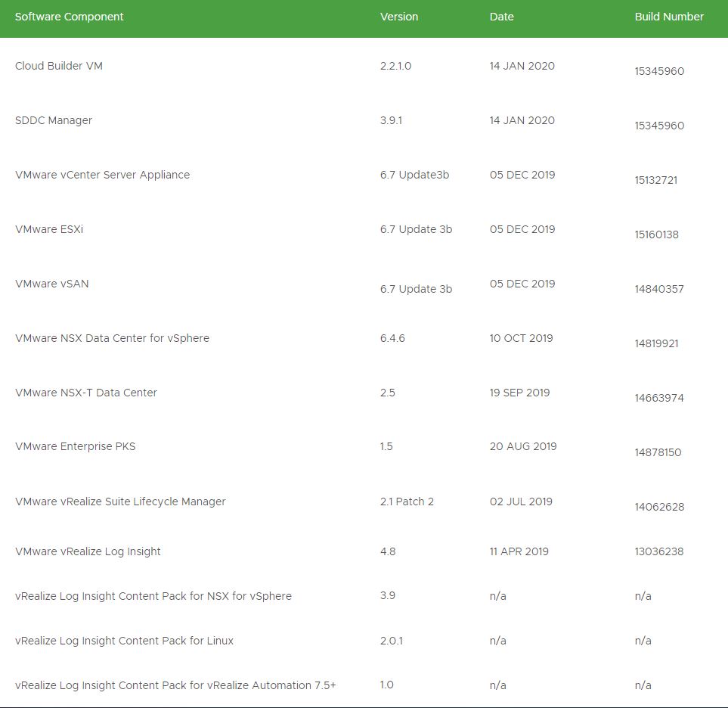The height and width of the screenshot is (708, 728).
Task: Click the VMware vSAN component name
Action: [51, 284]
